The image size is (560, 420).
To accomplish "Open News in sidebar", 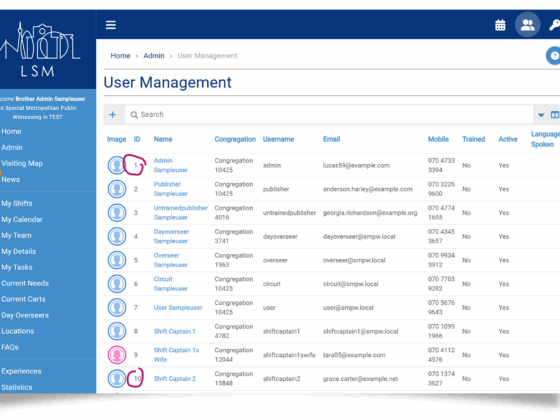I will tap(10, 180).
